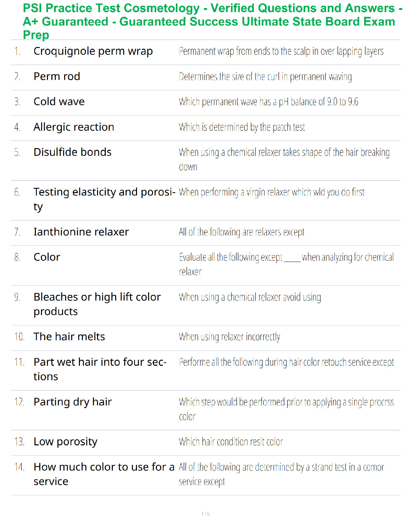Select the Cold wave flashcard term
Screen dimensions: 411x532
click(59, 102)
